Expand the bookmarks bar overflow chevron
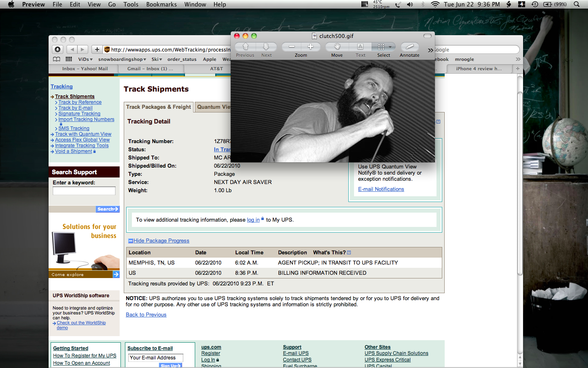This screenshot has height=368, width=588. (518, 59)
